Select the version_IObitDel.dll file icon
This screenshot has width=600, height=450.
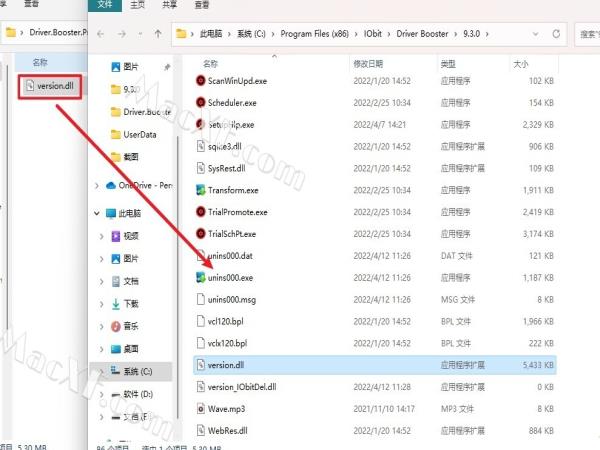click(201, 387)
